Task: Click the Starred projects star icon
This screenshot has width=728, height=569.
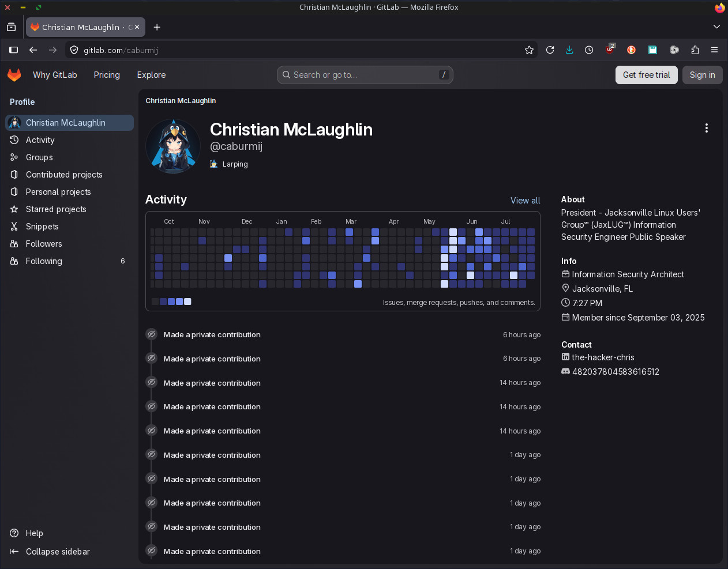Action: click(x=14, y=209)
